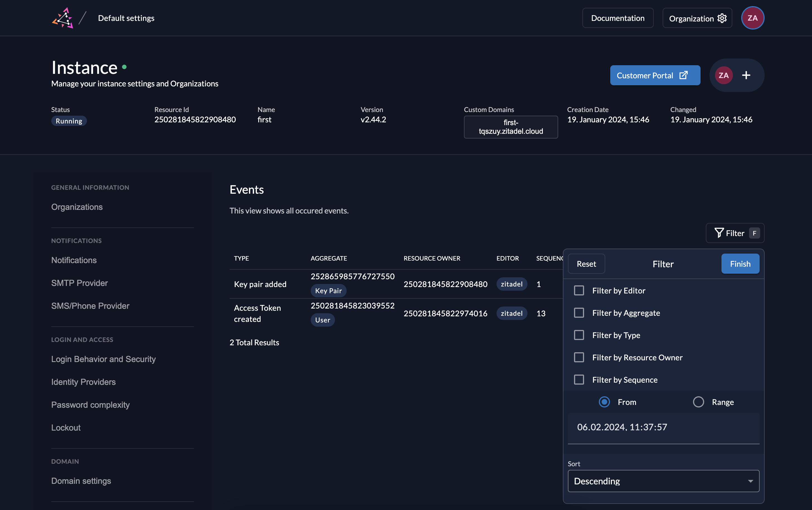Open the Documentation page
812x510 pixels.
pyautogui.click(x=618, y=18)
